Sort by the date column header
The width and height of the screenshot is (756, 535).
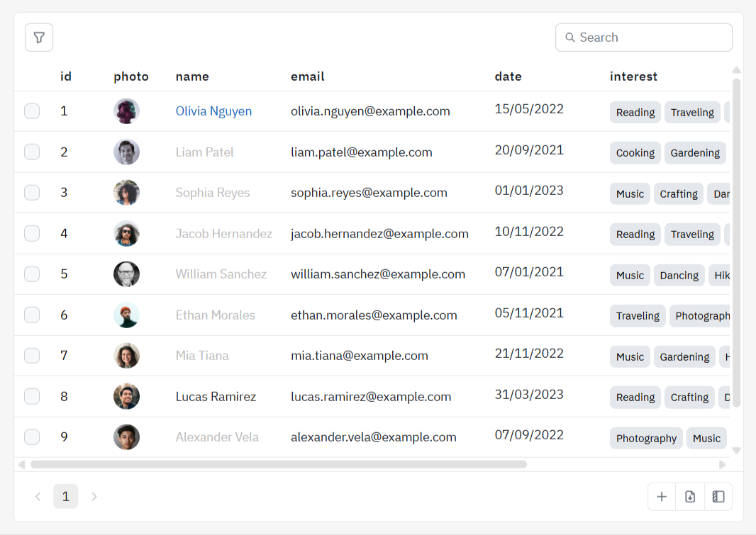click(x=508, y=77)
